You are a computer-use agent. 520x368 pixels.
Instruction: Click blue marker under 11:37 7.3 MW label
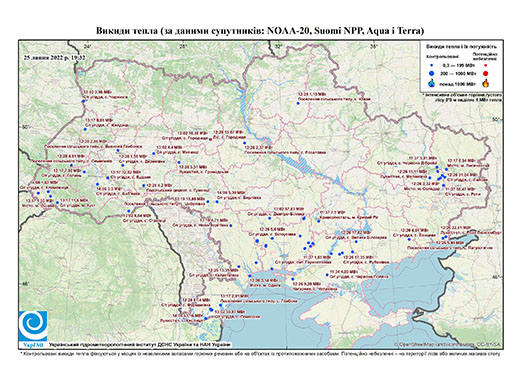(319, 221)
